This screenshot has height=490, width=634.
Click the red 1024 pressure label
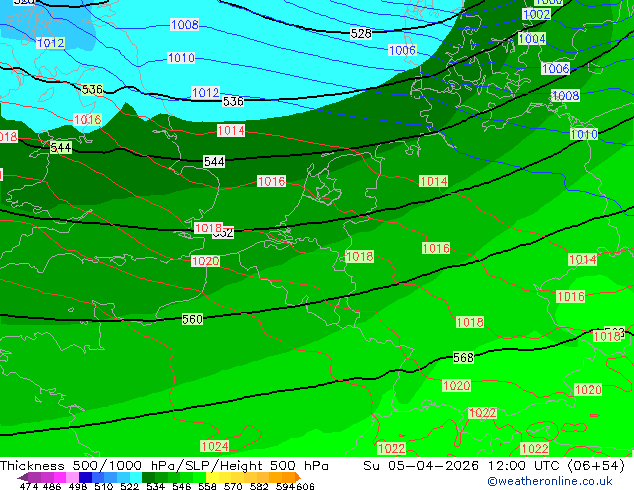[x=215, y=446]
